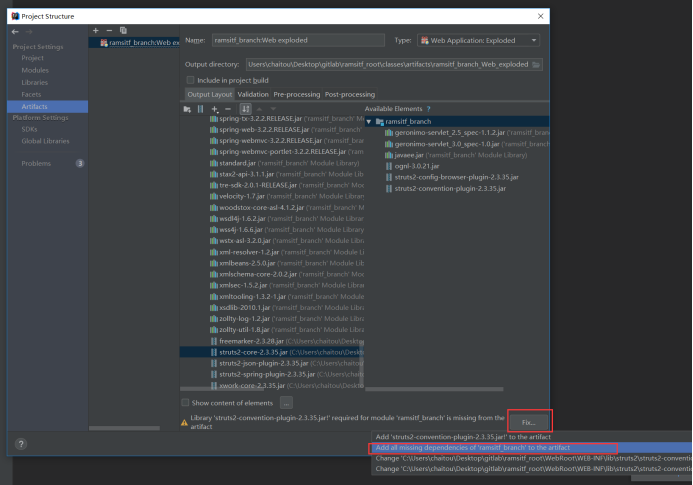This screenshot has height=485, width=693.
Task: Remove element from output layout toolbar
Action: (228, 109)
